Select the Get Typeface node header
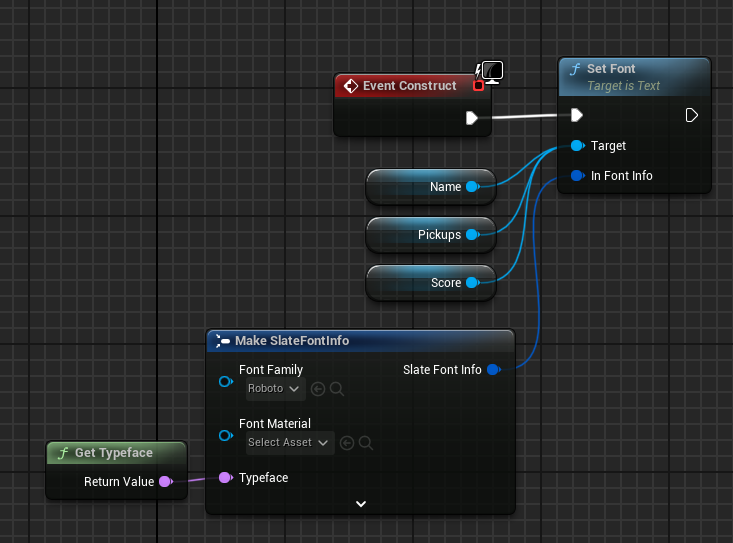This screenshot has height=543, width=733. pos(116,453)
